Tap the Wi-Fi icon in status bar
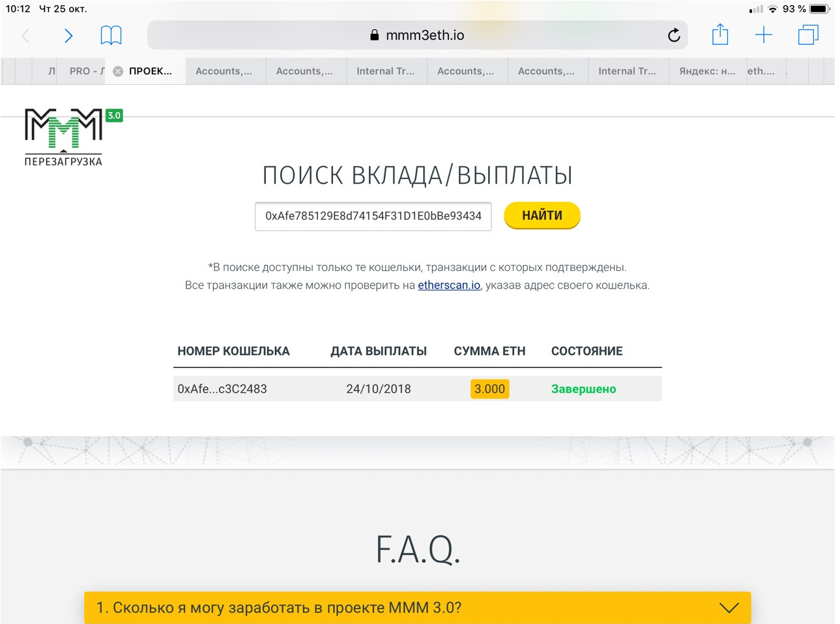 pyautogui.click(x=773, y=9)
